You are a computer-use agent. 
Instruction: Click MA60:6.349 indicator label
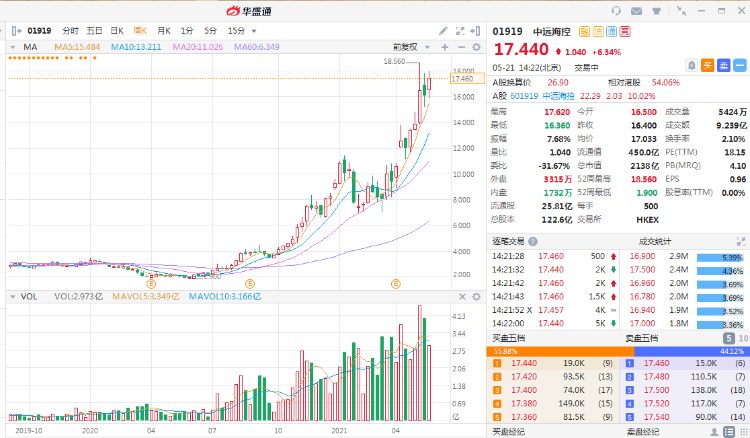(x=257, y=47)
